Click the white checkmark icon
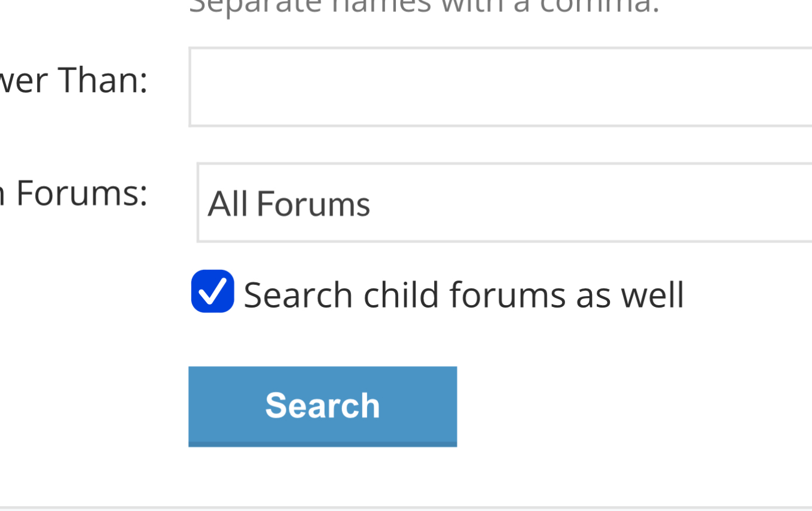 pyautogui.click(x=212, y=292)
